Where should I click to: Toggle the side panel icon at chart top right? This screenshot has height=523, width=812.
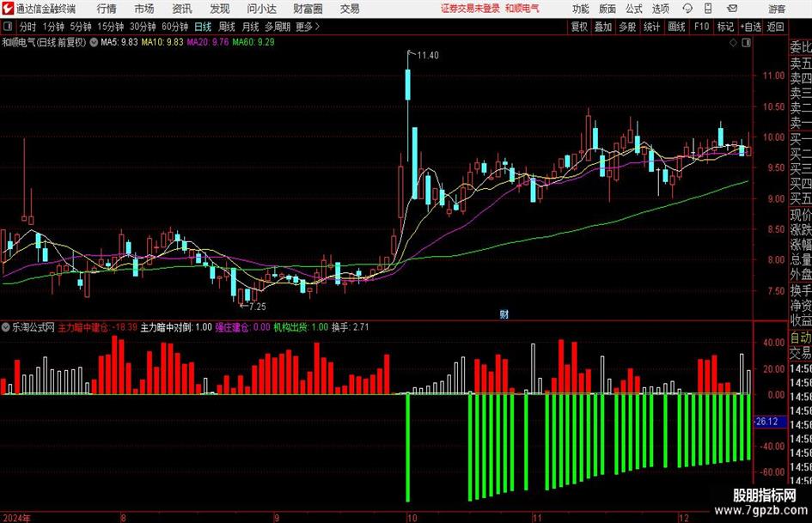coord(746,43)
